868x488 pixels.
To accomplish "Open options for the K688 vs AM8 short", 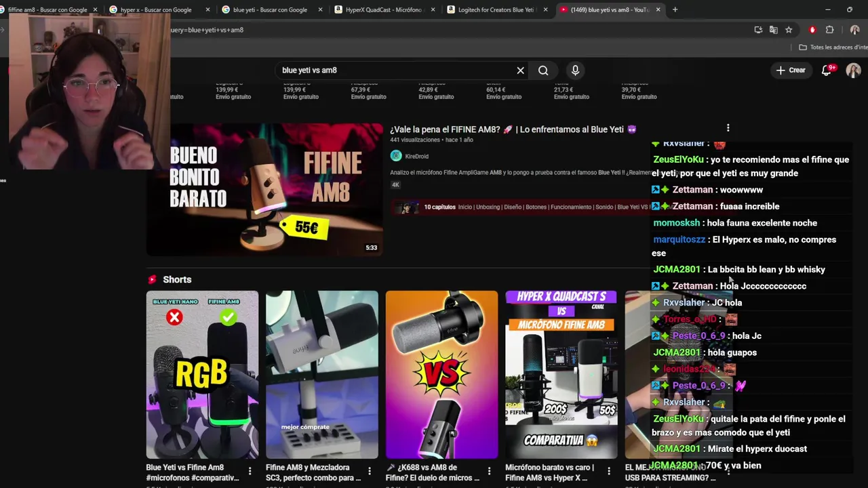I will [489, 471].
